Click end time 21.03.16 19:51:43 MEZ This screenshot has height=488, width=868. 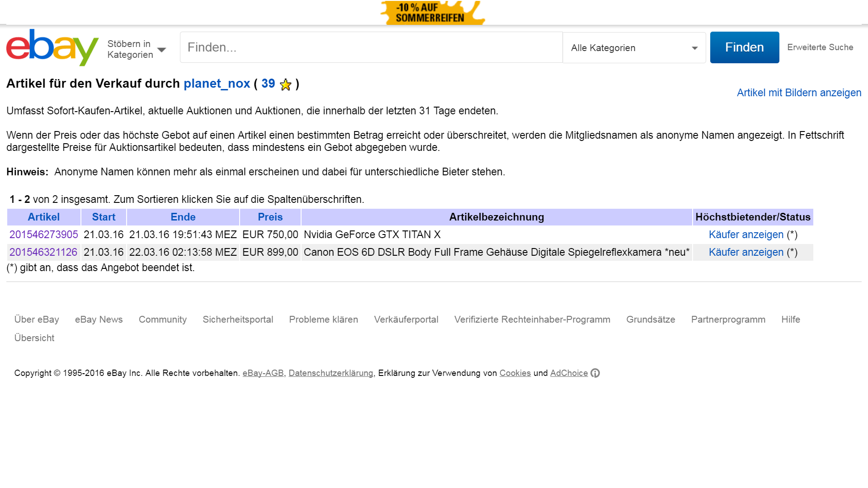(x=183, y=235)
